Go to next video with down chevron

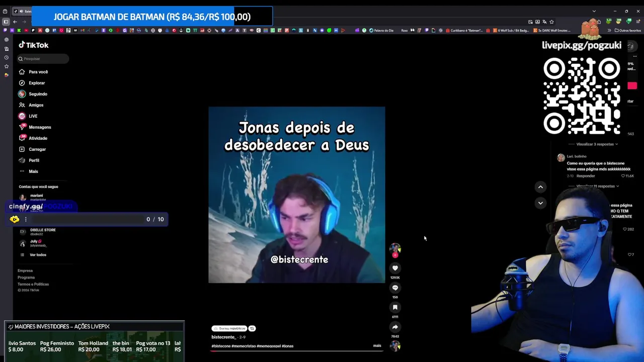click(540, 203)
